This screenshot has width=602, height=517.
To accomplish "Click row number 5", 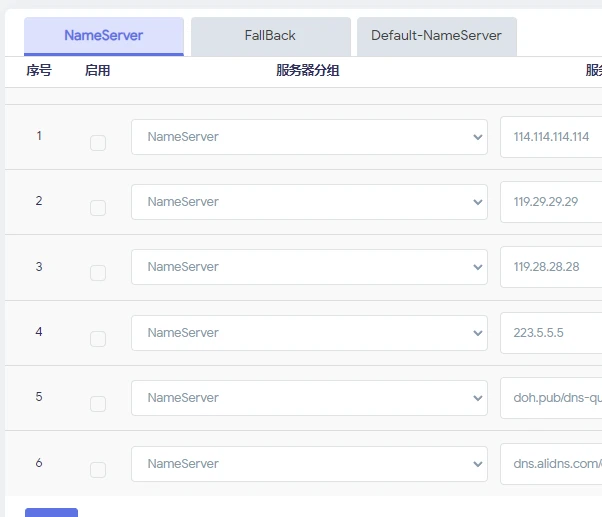I will point(39,396).
